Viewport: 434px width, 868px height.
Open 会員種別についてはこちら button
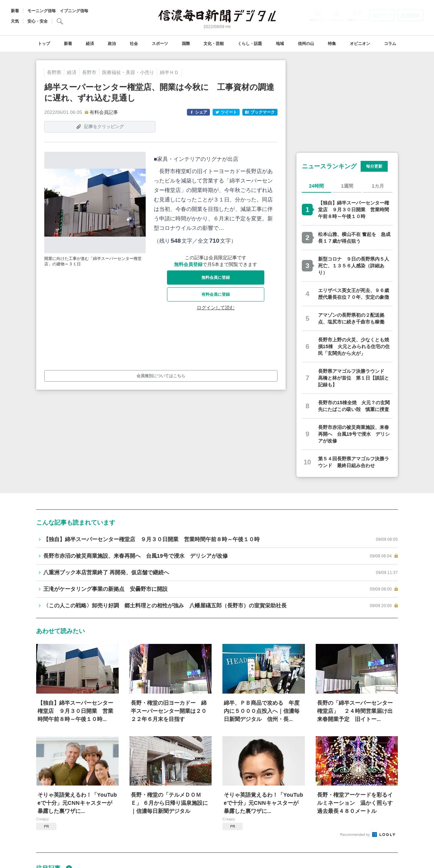161,376
